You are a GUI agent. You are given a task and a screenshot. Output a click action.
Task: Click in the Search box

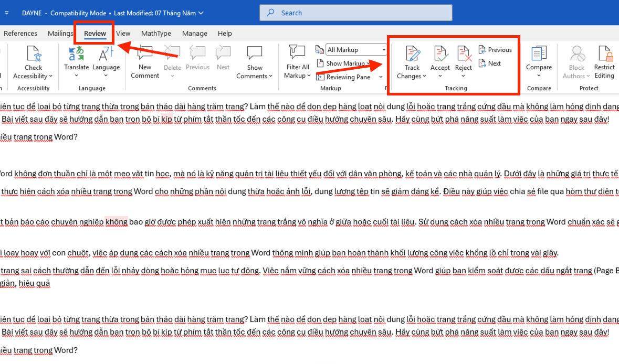tap(355, 13)
